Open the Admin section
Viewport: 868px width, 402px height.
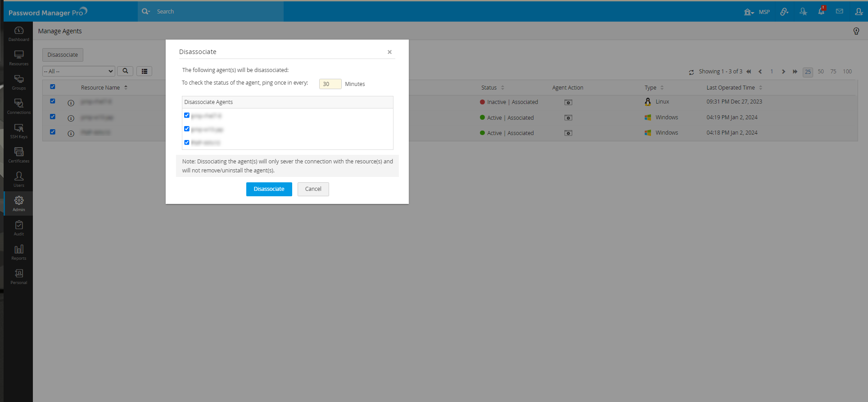point(18,204)
